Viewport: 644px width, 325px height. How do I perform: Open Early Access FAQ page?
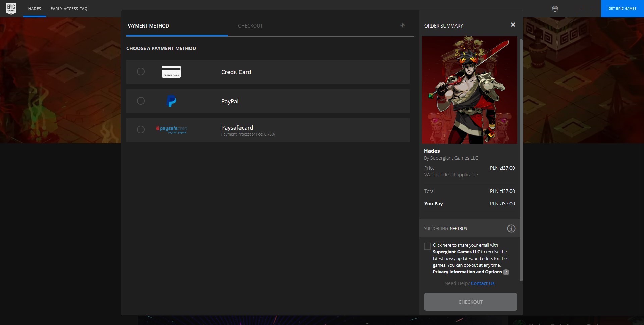(x=69, y=9)
